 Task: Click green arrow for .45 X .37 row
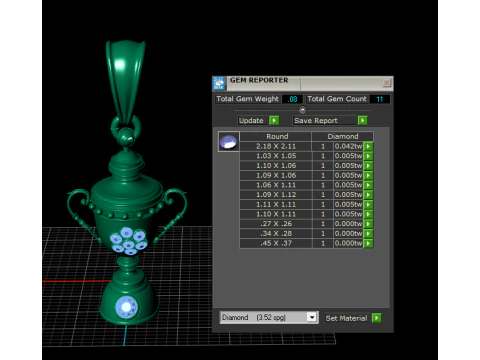coord(368,243)
